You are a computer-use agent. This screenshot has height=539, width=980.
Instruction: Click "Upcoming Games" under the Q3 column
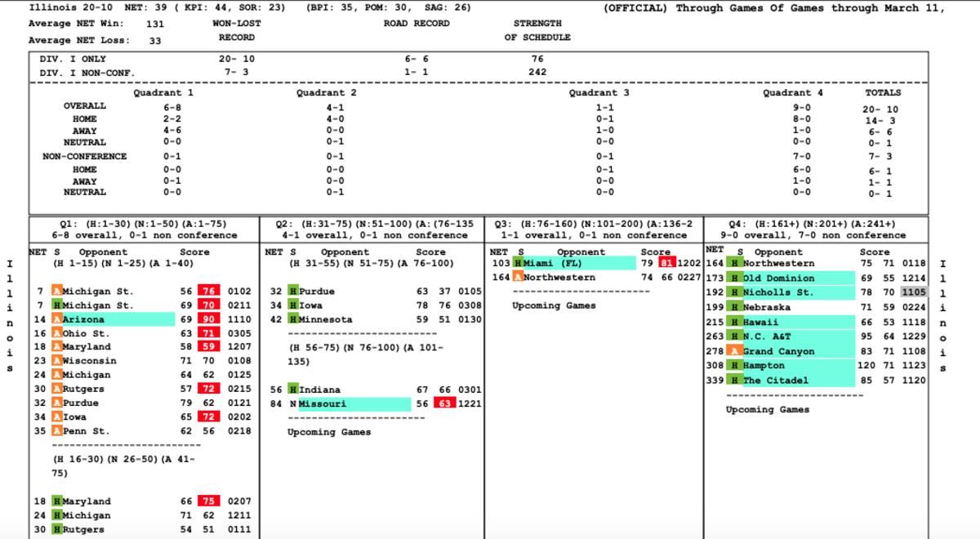tap(554, 305)
